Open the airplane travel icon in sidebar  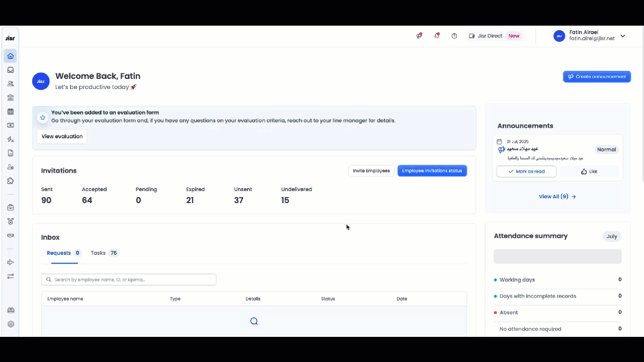click(x=11, y=262)
